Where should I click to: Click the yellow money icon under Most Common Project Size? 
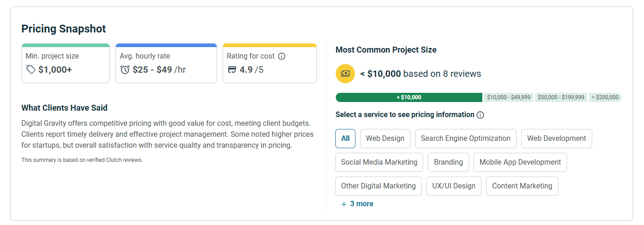click(345, 74)
